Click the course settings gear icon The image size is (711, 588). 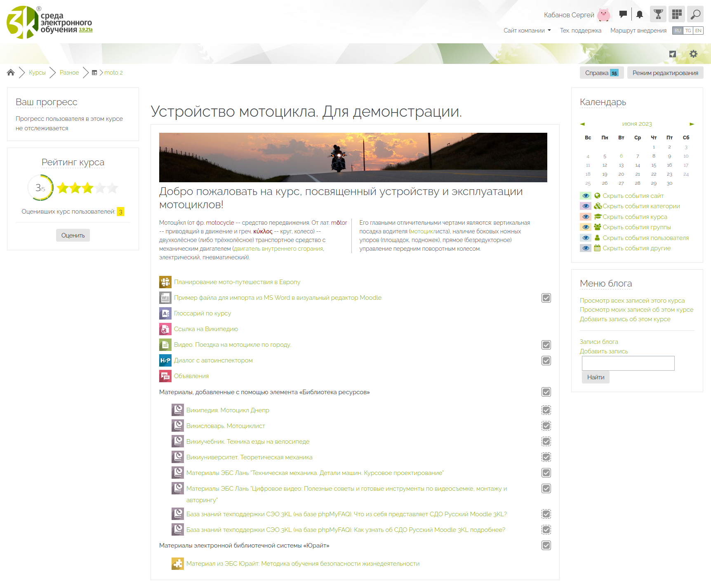(693, 54)
